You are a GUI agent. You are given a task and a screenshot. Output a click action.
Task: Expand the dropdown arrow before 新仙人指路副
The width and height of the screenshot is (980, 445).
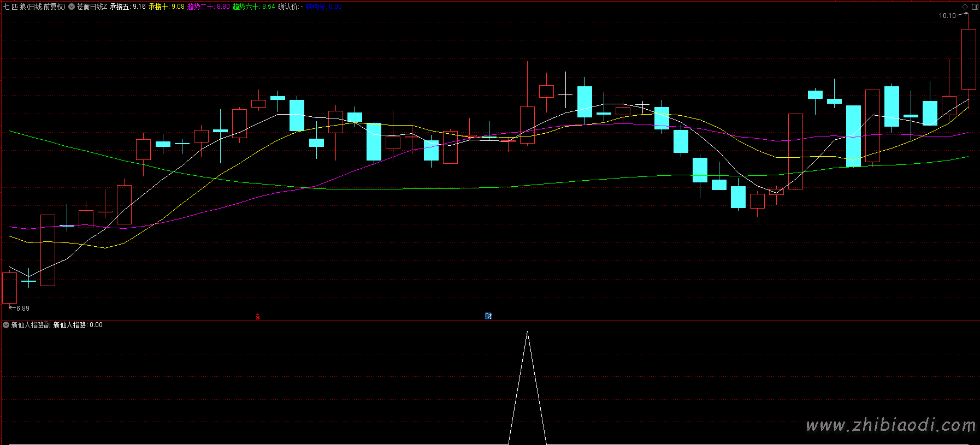[6, 325]
